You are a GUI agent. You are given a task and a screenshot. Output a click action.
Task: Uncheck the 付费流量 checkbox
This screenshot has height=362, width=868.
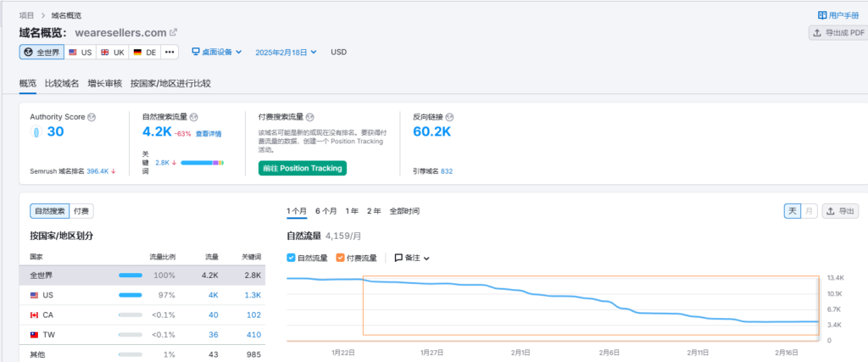tap(341, 258)
